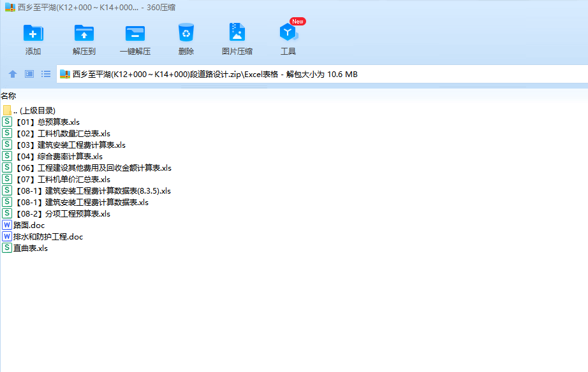Select 【06】工程建设其他费用及回收金额计算表.xls
This screenshot has width=588, height=372.
(x=92, y=168)
